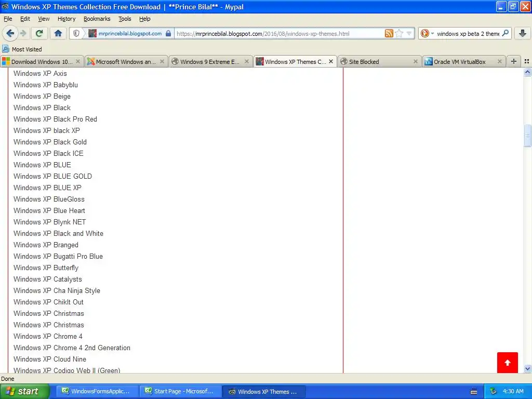Open the Downloads arrow button

click(523, 33)
